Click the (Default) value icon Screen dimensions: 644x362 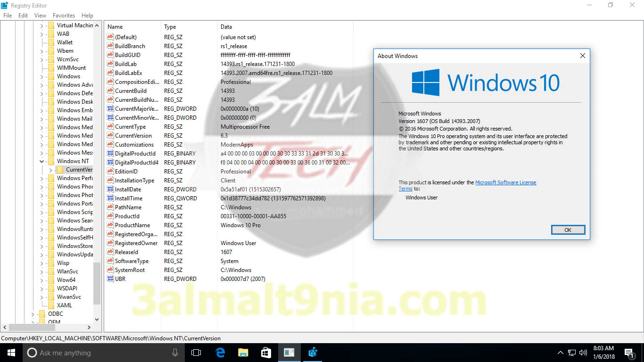(x=110, y=37)
